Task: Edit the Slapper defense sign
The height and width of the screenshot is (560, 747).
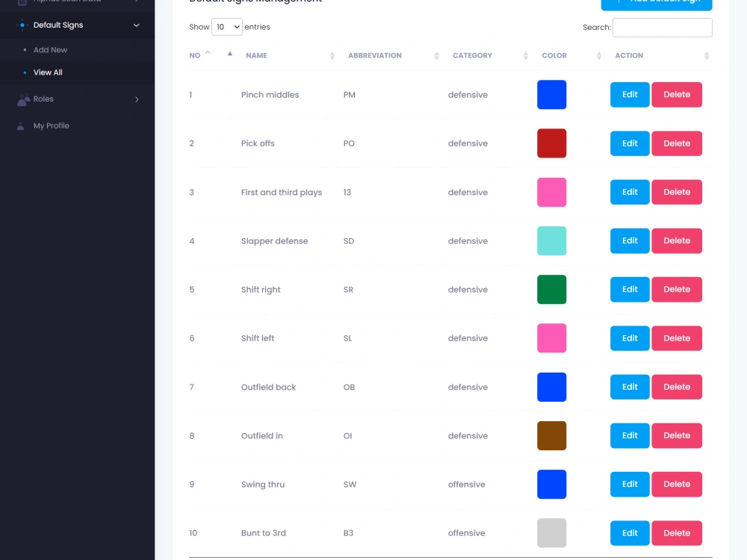Action: click(630, 240)
